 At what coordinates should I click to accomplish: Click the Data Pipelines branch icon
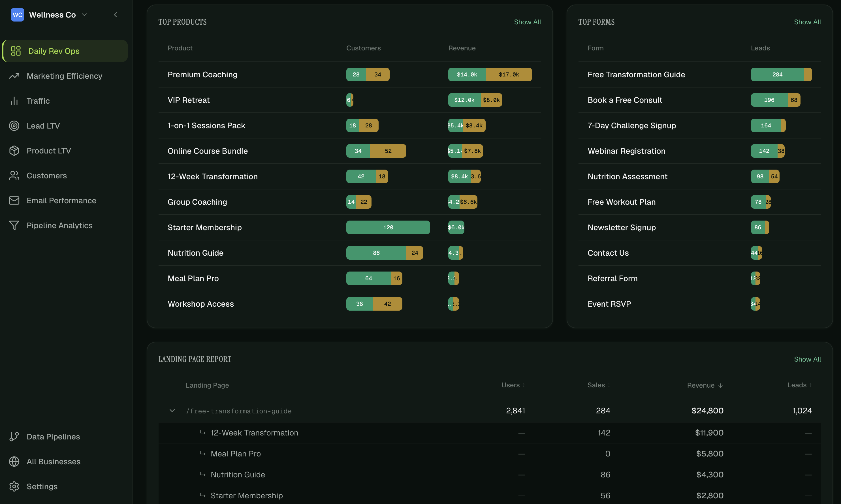coord(14,437)
